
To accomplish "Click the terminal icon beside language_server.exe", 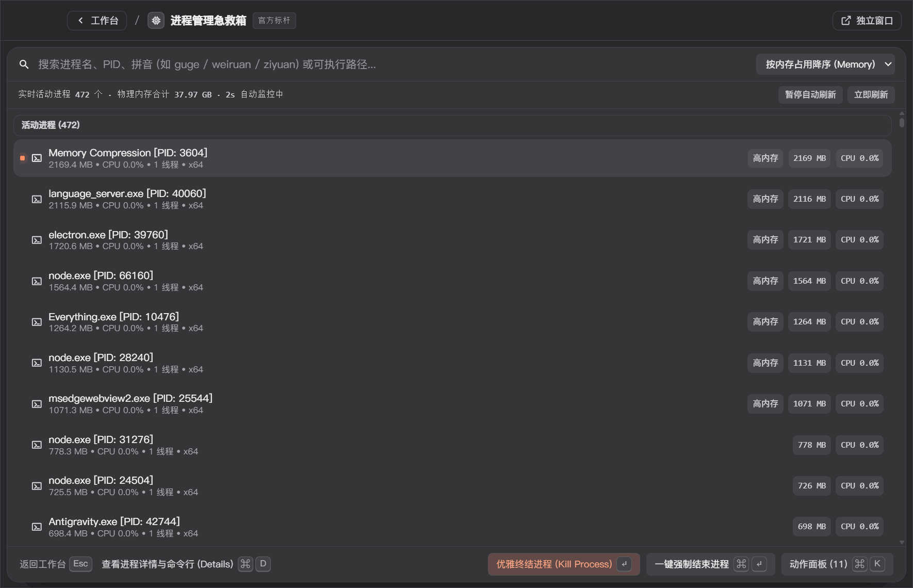I will coord(37,199).
